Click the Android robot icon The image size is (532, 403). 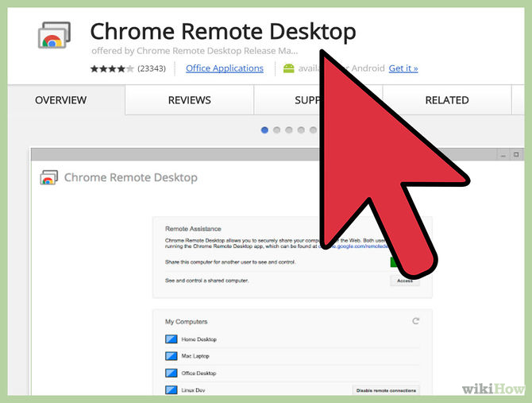click(290, 68)
